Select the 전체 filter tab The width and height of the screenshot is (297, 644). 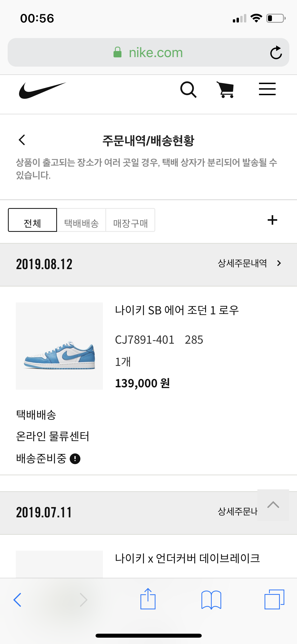click(x=32, y=220)
